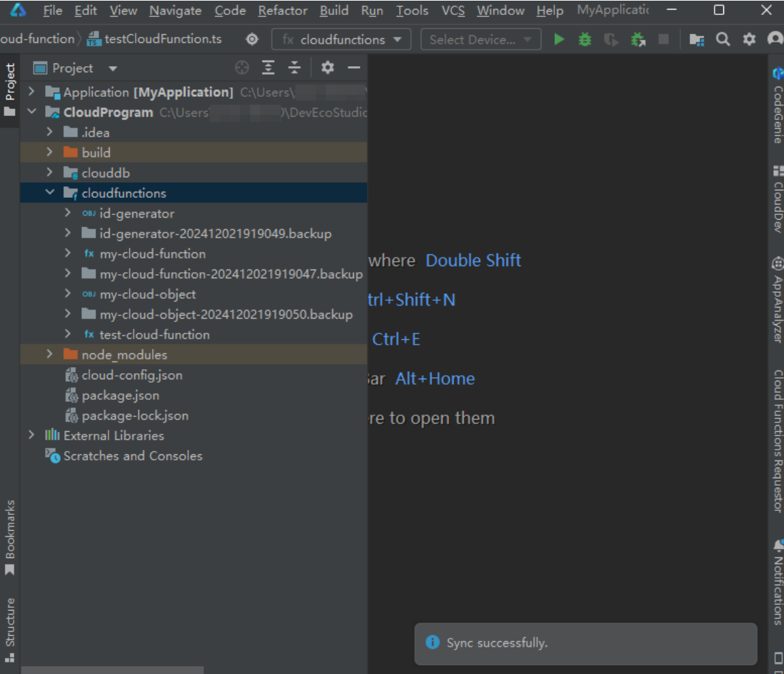Toggle the Bookmarks tool window
The height and width of the screenshot is (674, 784).
(x=10, y=538)
